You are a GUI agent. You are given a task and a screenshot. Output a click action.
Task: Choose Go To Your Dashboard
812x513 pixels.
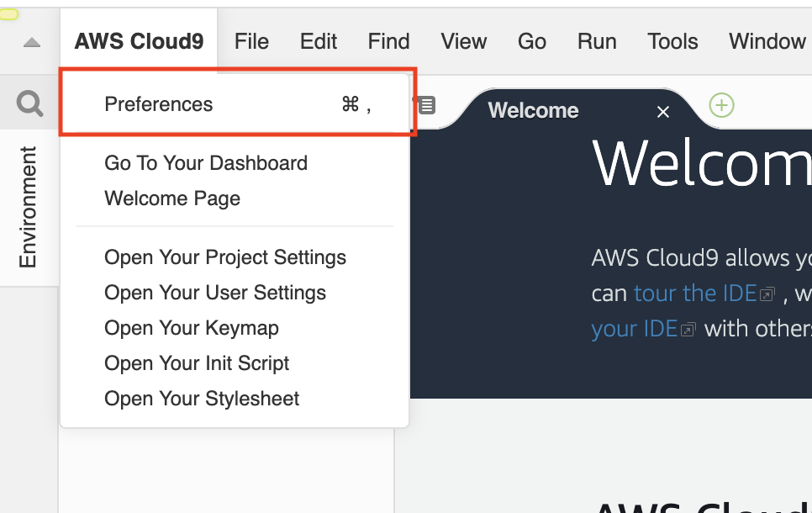tap(235, 163)
